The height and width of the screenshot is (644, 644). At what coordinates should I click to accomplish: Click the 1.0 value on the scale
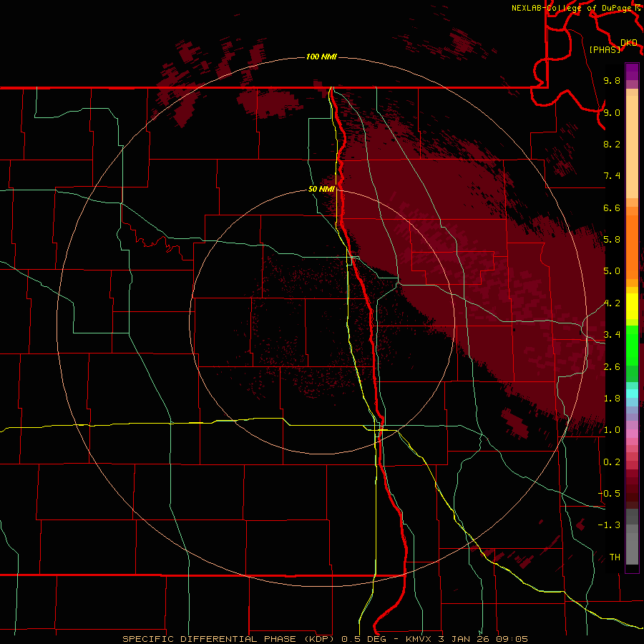pos(612,430)
